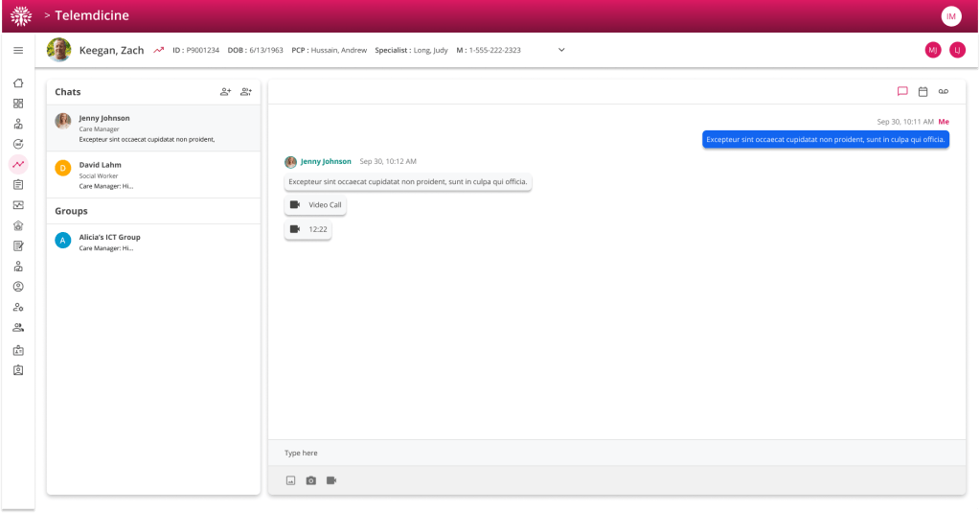Click the home icon in the sidebar

coord(18,82)
